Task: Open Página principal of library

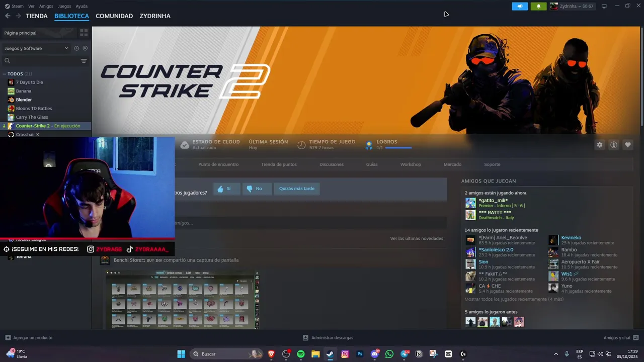Action: click(x=39, y=33)
